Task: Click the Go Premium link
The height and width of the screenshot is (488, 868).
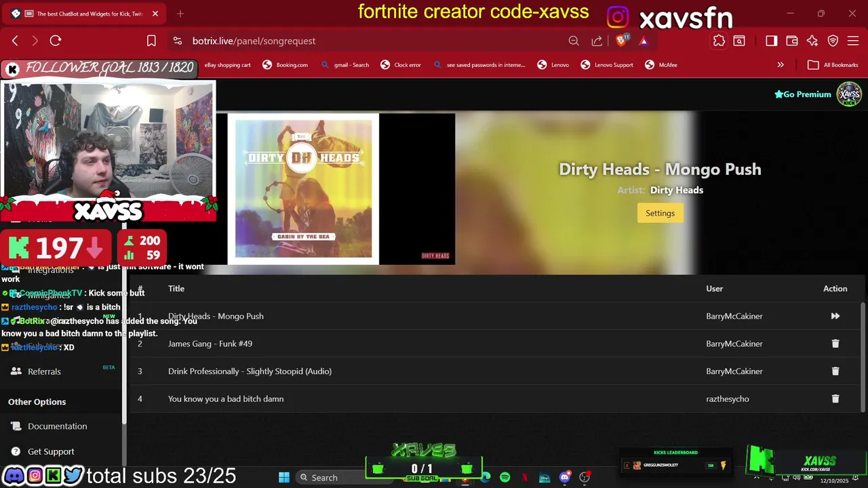Action: pos(803,94)
